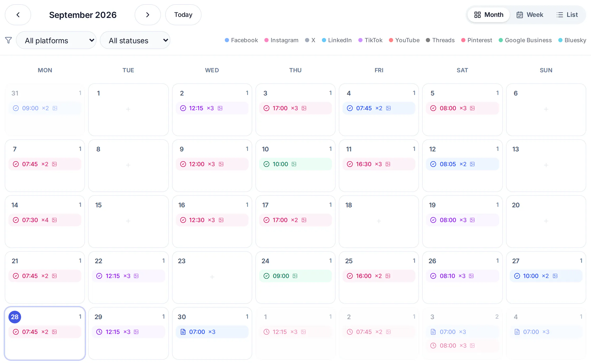Click image icon on September 22 post
Image resolution: width=591 pixels, height=364 pixels.
(x=136, y=276)
